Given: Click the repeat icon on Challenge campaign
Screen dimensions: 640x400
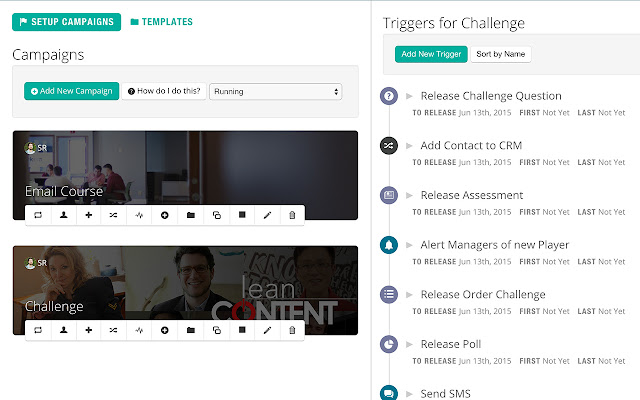Looking at the screenshot, I should (38, 330).
